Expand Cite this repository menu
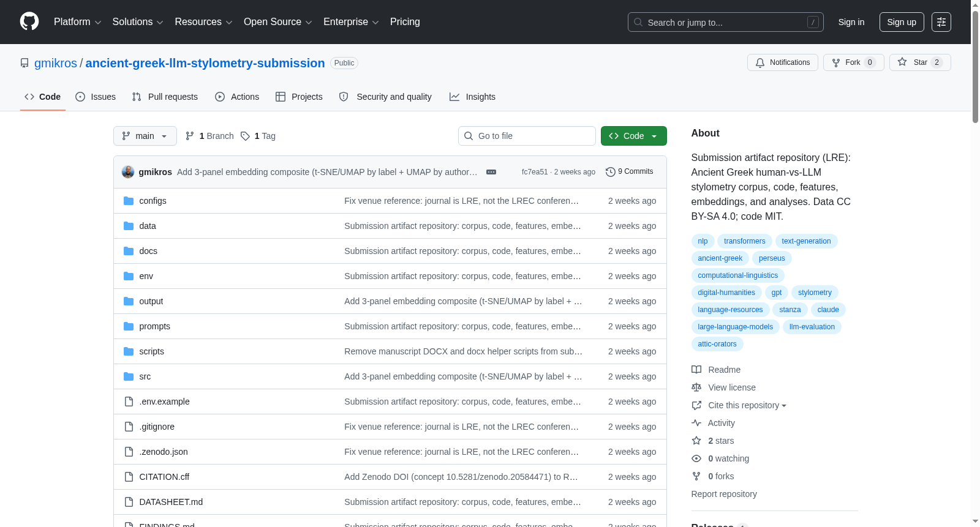Image resolution: width=980 pixels, height=527 pixels. [x=747, y=405]
